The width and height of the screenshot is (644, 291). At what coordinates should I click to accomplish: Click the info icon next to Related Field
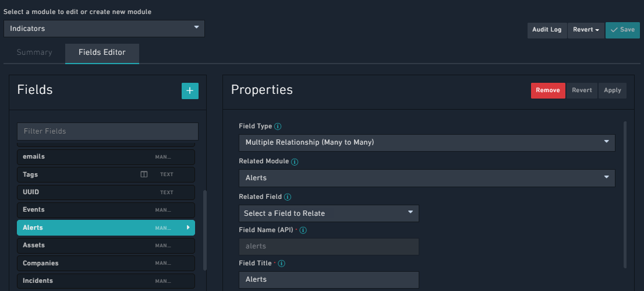pyautogui.click(x=288, y=197)
